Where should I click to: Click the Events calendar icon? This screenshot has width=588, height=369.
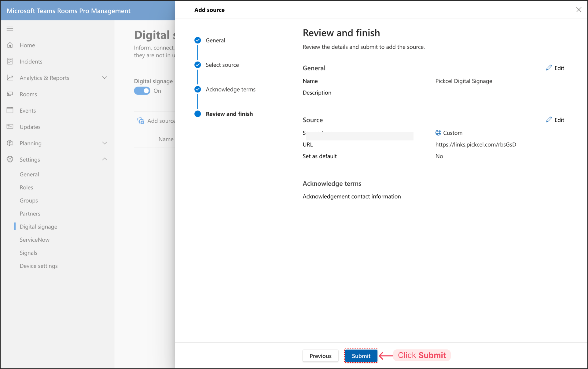point(10,110)
